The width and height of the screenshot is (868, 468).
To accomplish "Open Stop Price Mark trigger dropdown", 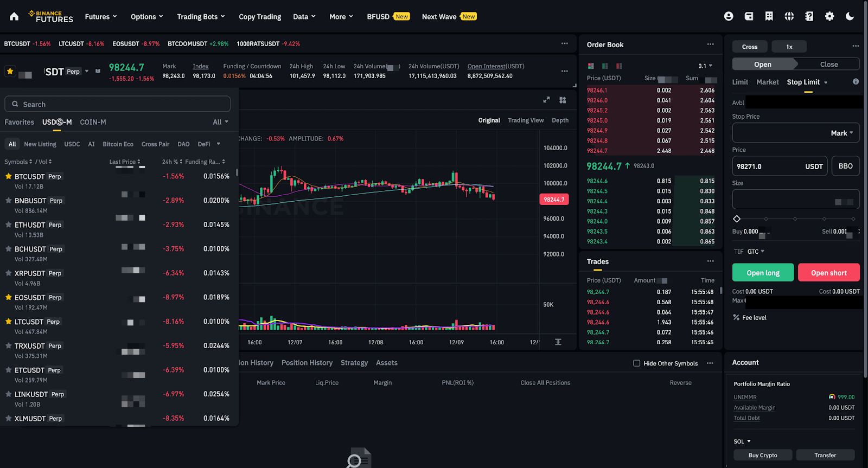I will pos(842,133).
